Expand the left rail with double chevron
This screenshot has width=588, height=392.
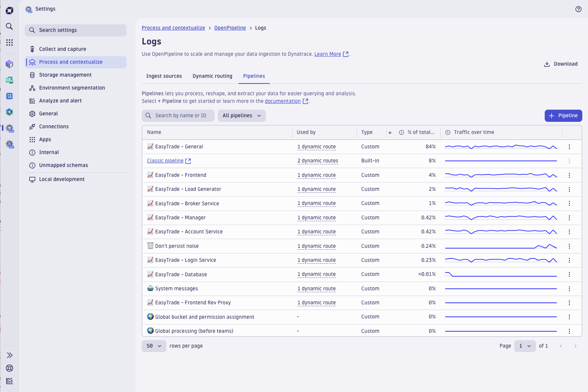9,355
